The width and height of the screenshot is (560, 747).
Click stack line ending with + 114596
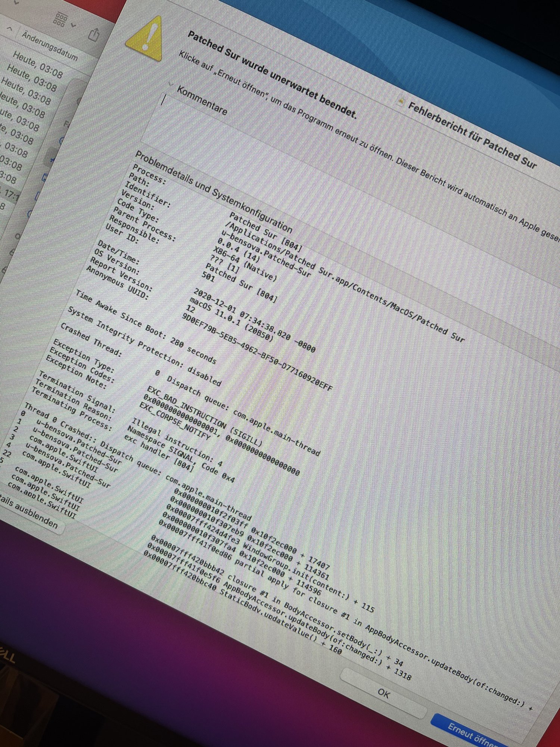click(242, 554)
